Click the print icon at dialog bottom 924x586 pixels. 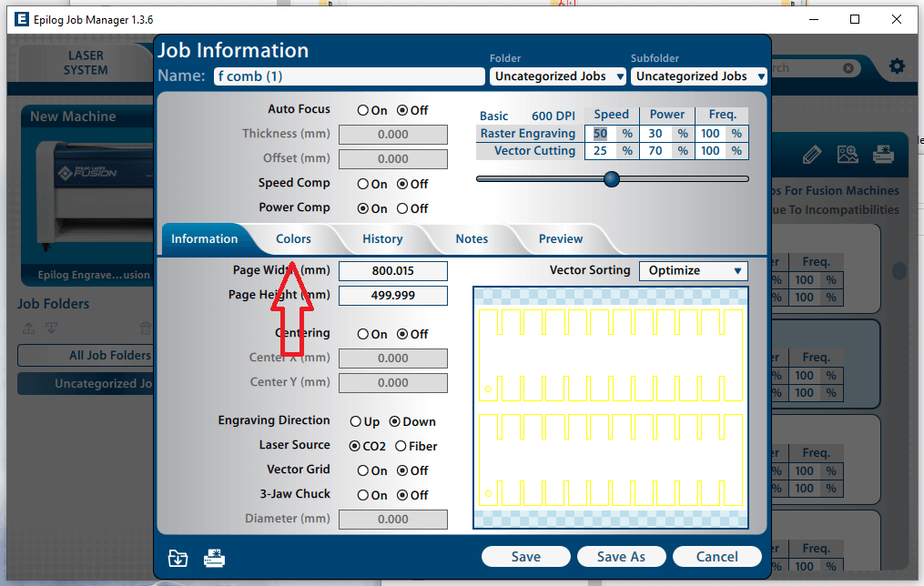point(215,558)
